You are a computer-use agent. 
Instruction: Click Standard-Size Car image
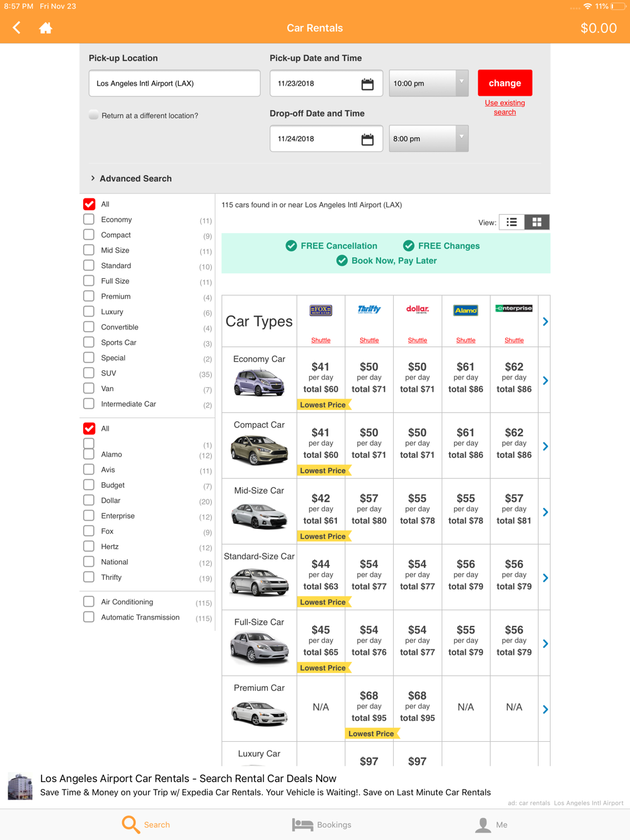259,581
